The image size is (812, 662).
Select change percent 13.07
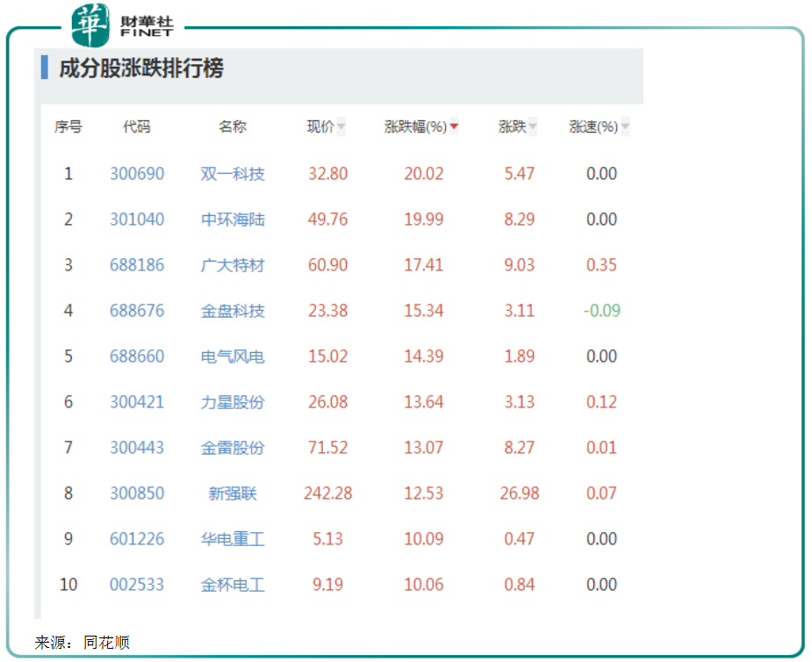tap(424, 447)
